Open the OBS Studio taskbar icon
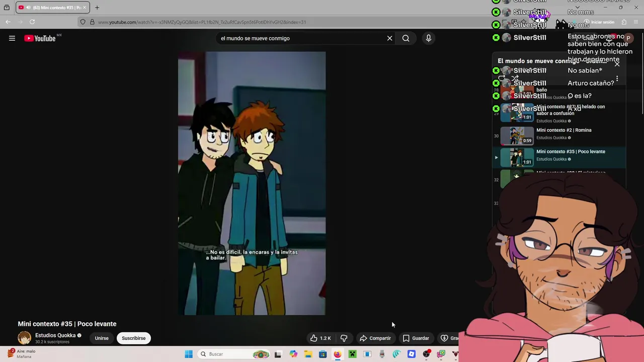 point(426,354)
